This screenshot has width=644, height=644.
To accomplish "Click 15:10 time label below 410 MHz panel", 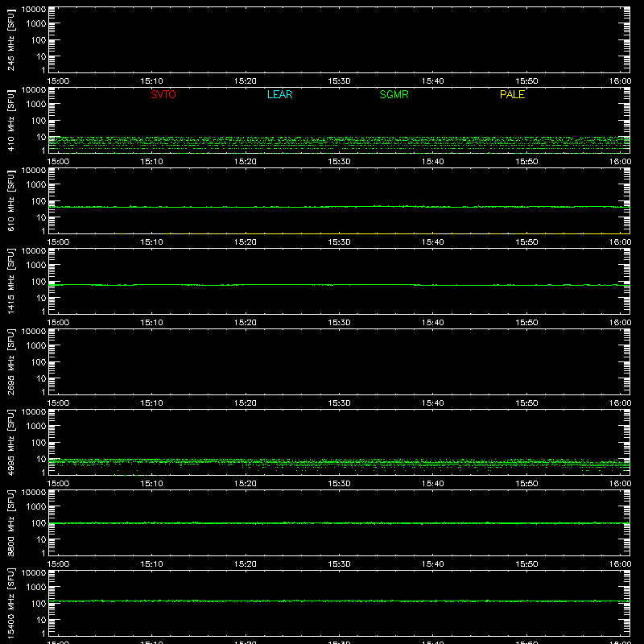I will coord(151,162).
